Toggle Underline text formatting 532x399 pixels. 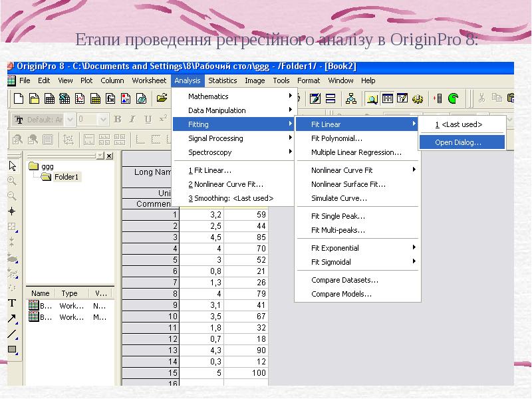coord(148,120)
